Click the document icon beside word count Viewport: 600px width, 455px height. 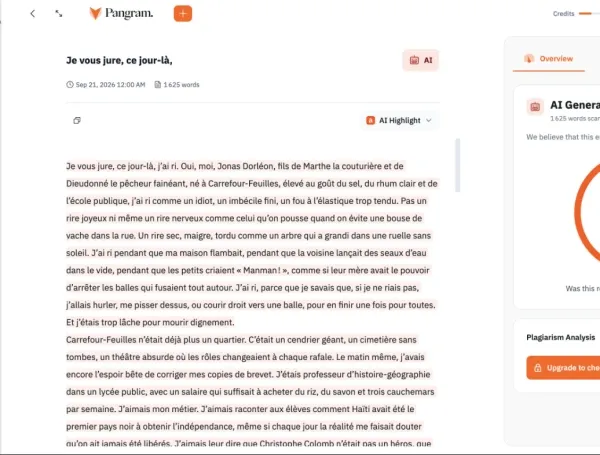(158, 85)
